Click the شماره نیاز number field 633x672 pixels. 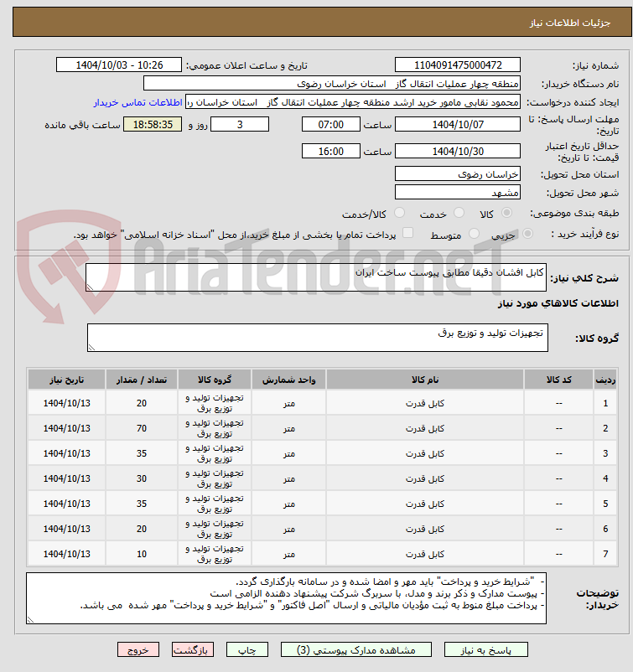point(458,65)
